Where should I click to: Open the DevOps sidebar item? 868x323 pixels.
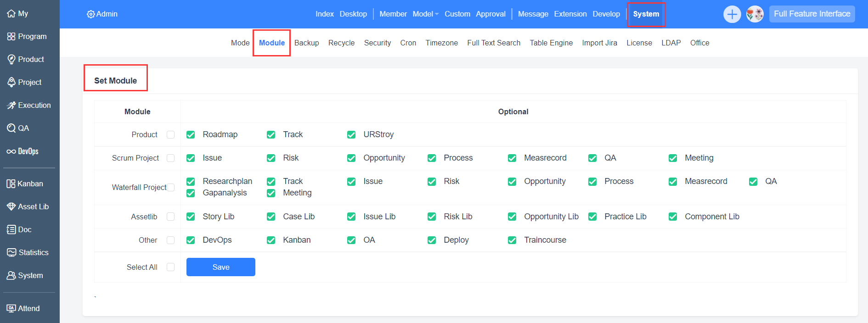point(23,151)
